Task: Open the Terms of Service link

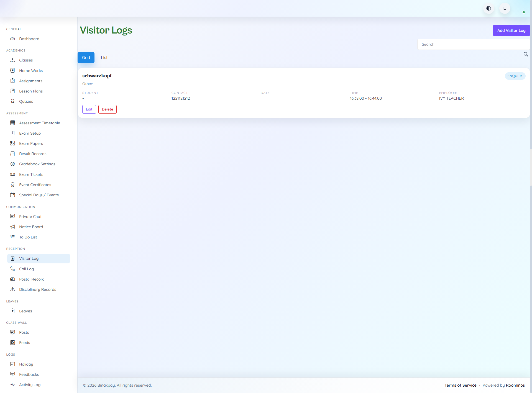Action: (x=461, y=385)
